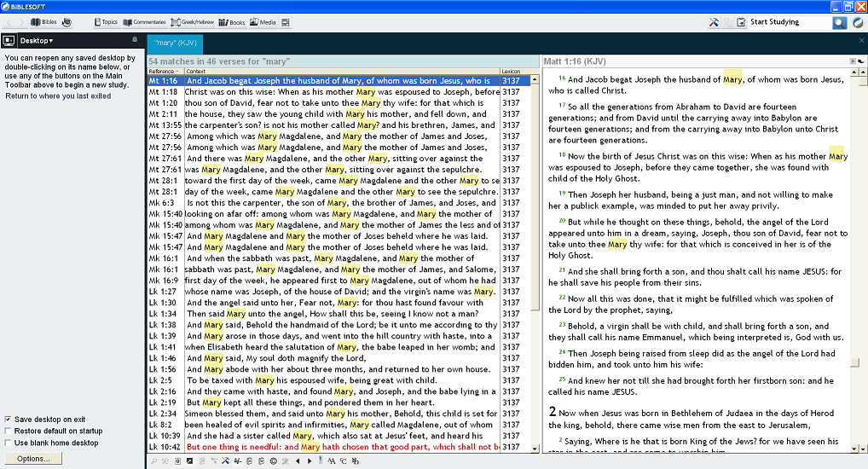The image size is (868, 469).
Task: Click first scroll-document icon in bottom toolbar
Action: tap(249, 460)
